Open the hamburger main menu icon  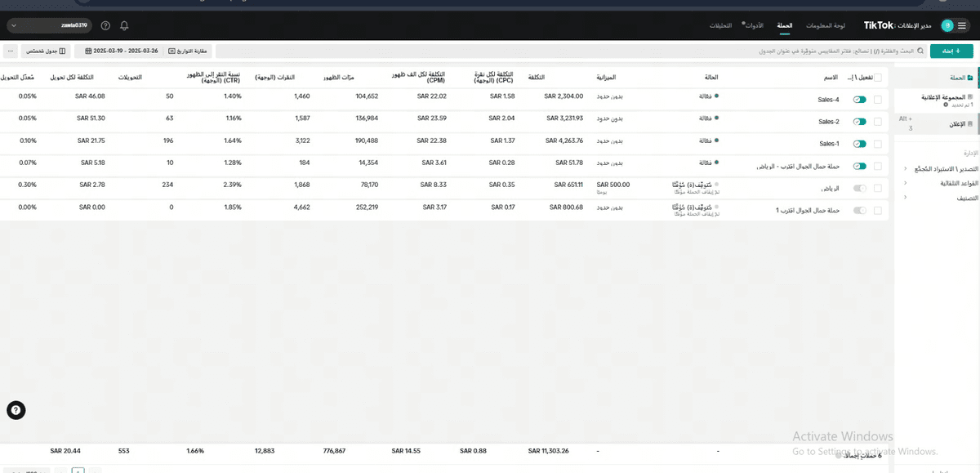(964, 25)
